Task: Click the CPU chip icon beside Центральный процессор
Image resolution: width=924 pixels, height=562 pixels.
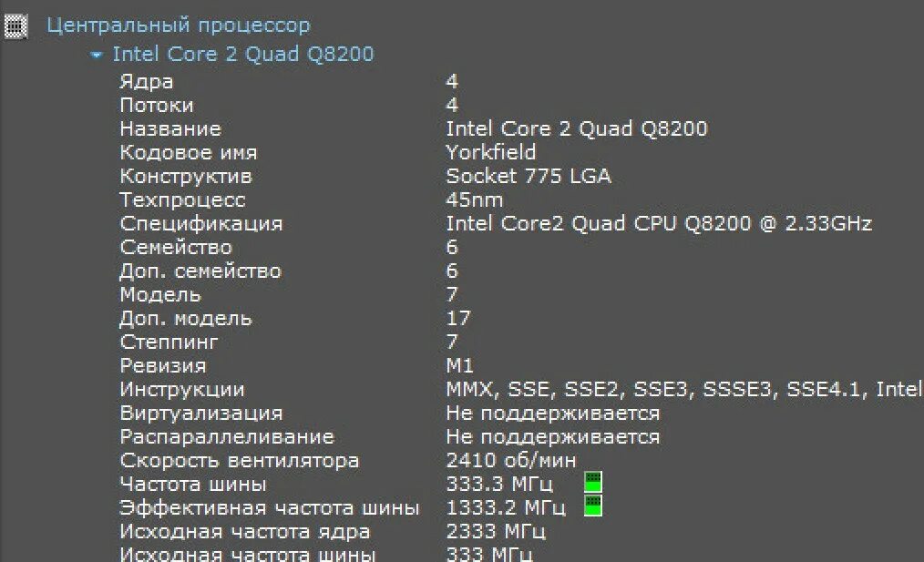Action: [15, 26]
